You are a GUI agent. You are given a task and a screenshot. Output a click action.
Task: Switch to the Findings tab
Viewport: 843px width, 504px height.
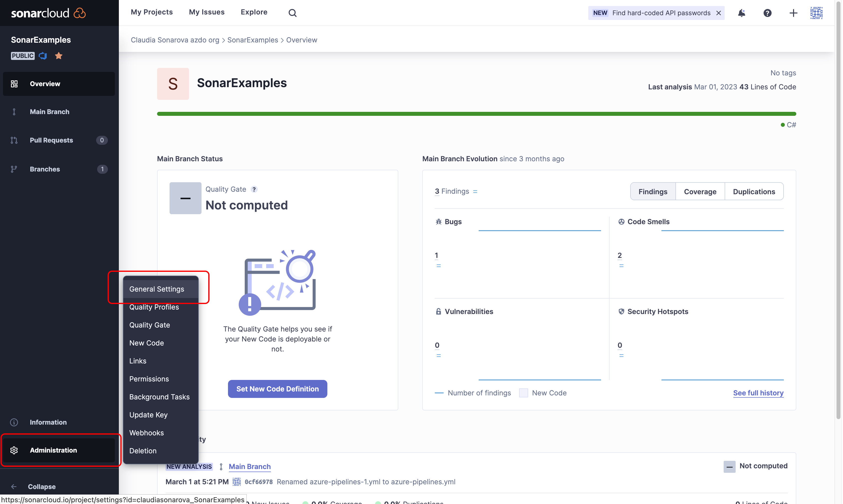[x=653, y=191]
